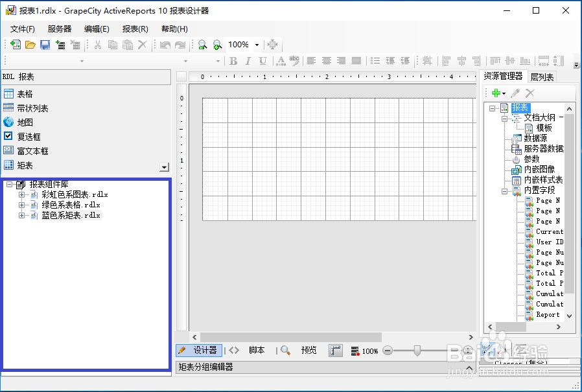The width and height of the screenshot is (582, 392).
Task: Click the Open folder toolbar icon
Action: 30,45
